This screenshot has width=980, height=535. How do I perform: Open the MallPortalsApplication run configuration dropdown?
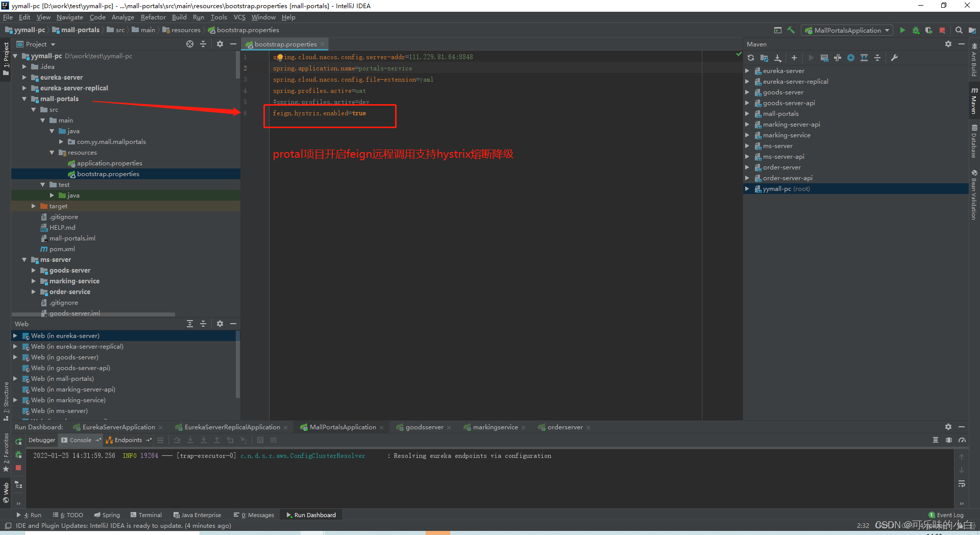pyautogui.click(x=847, y=31)
